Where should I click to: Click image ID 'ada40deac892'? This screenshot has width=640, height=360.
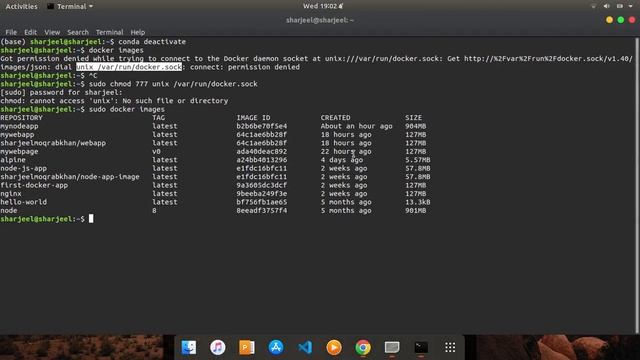tap(262, 151)
